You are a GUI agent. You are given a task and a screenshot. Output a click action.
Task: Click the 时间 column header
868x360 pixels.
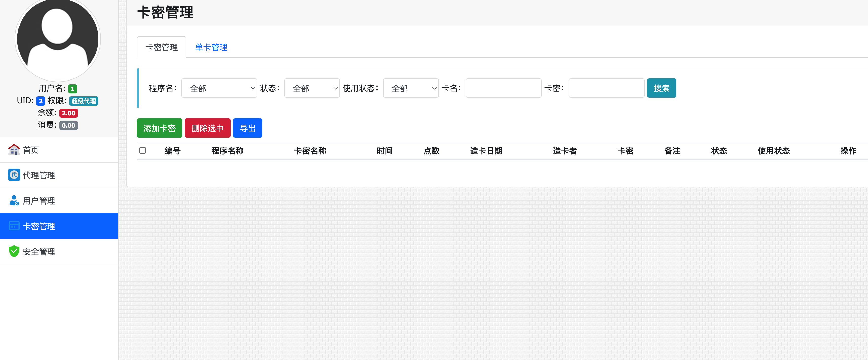384,151
